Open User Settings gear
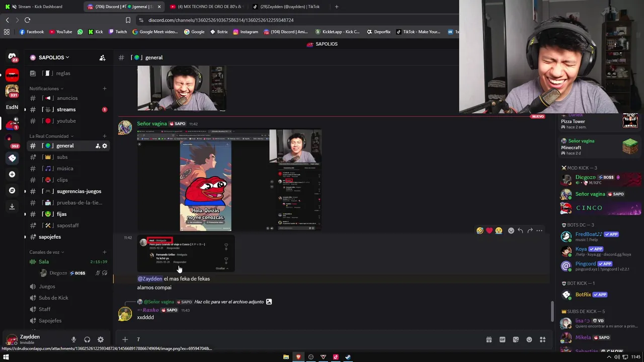The height and width of the screenshot is (362, 644). [x=101, y=340]
